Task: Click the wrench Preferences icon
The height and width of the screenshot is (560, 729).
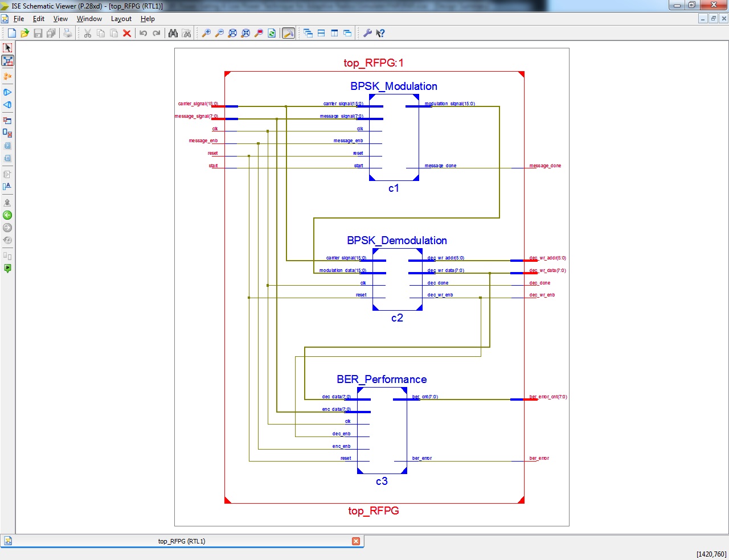Action: coord(367,33)
